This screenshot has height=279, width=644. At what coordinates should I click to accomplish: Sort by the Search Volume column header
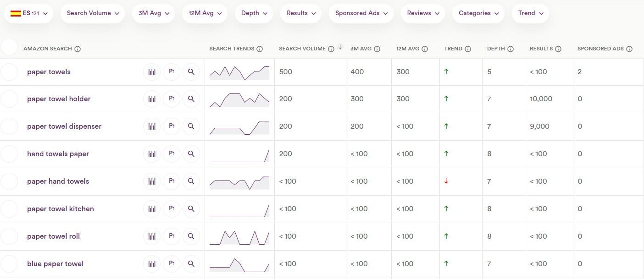tap(302, 49)
